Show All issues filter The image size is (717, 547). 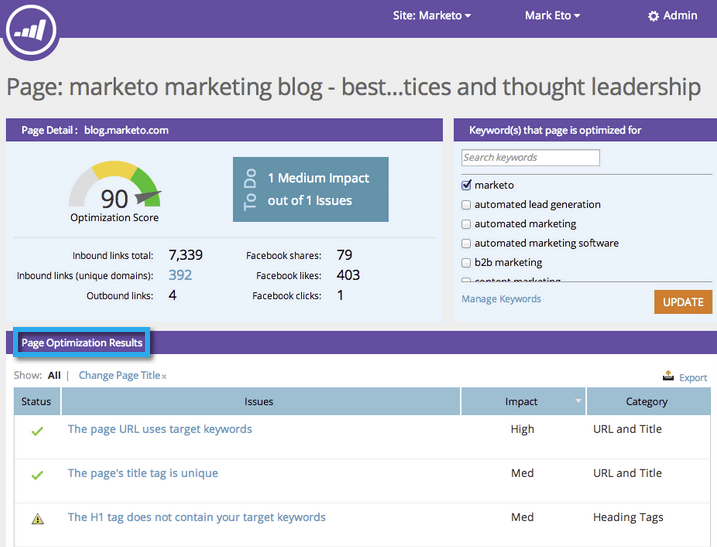[x=54, y=376]
